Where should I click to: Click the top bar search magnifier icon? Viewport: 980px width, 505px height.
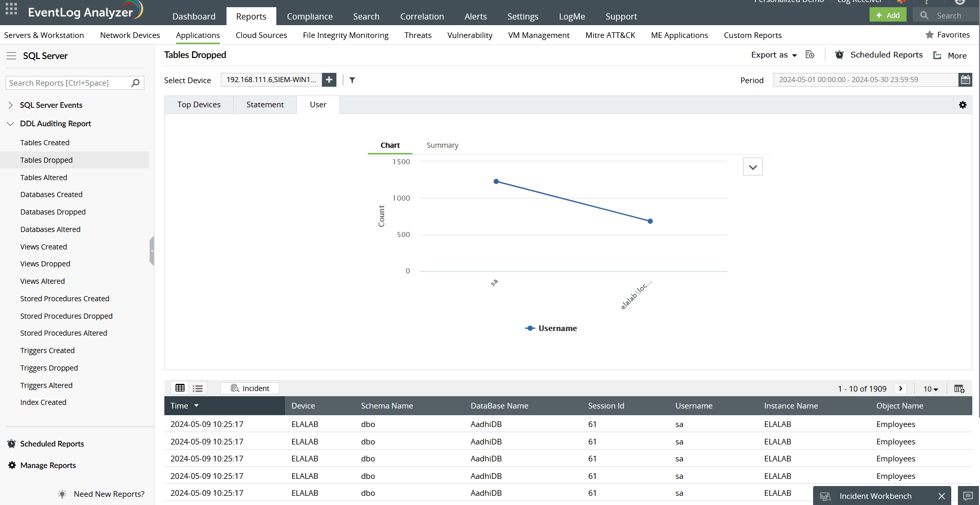tap(925, 15)
